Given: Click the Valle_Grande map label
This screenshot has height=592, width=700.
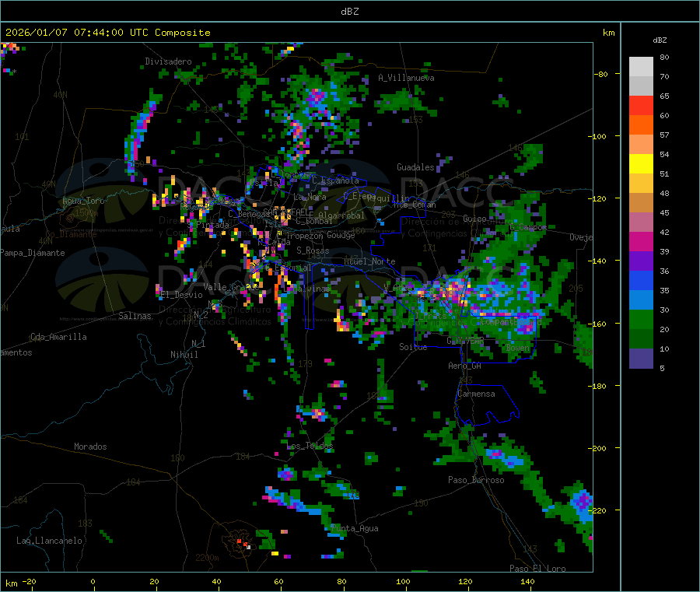Looking at the screenshot, I should coord(231,287).
